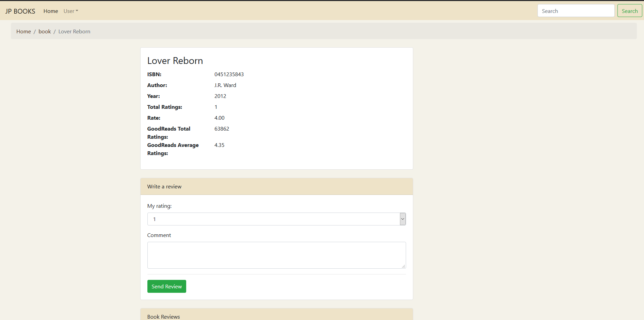
Task: Click the JP BOOKS brand logo
Action: tap(20, 11)
